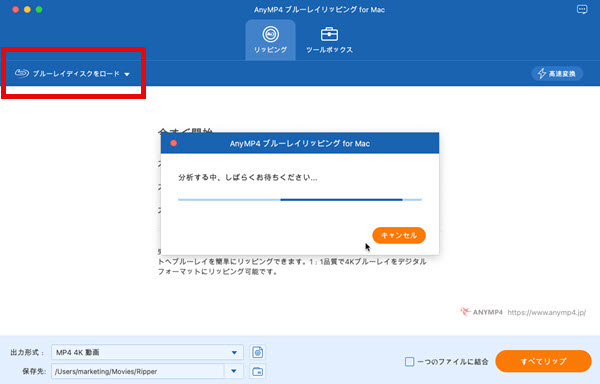Image resolution: width=600 pixels, height=384 pixels.
Task: Click the 保存先 path field
Action: [138, 371]
